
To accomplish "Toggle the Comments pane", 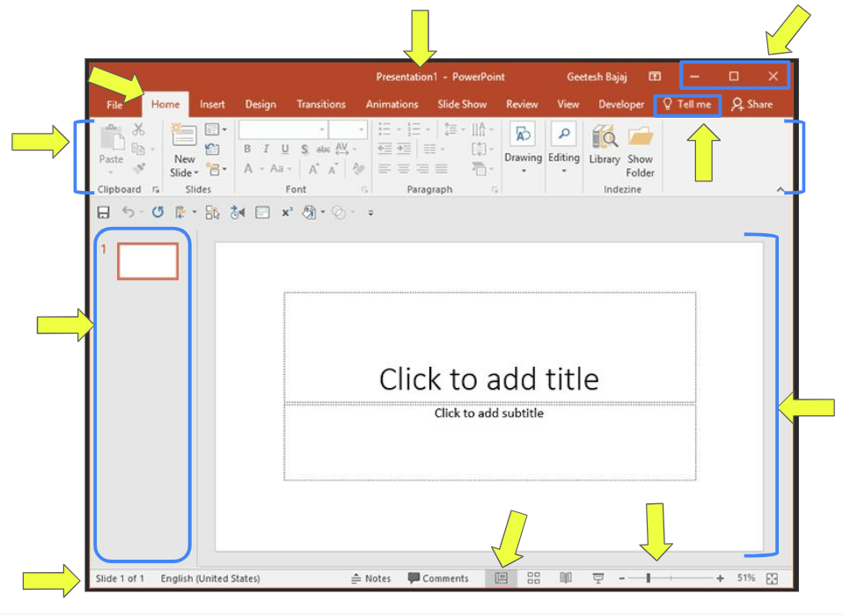I will pos(438,578).
